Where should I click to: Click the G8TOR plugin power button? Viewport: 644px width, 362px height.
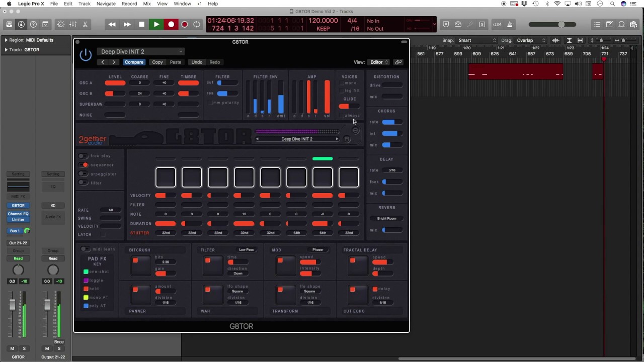tap(86, 55)
